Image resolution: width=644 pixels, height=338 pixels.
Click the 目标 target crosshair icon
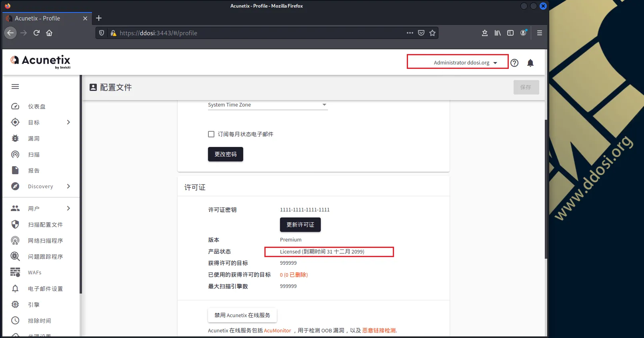(x=15, y=122)
